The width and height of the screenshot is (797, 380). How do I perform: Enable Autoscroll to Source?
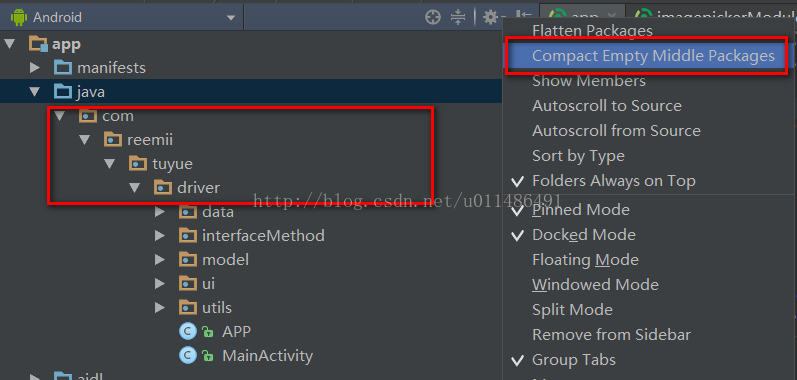pos(650,106)
